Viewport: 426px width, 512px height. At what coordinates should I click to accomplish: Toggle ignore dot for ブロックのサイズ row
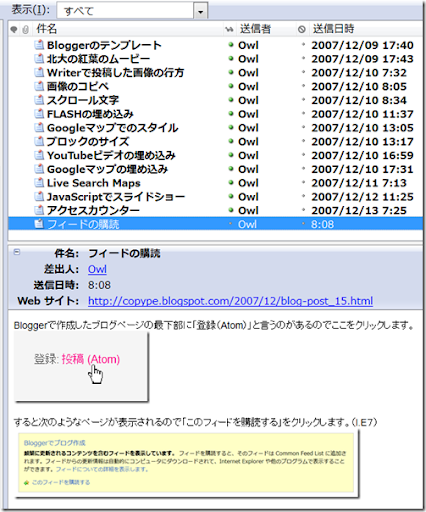(303, 141)
